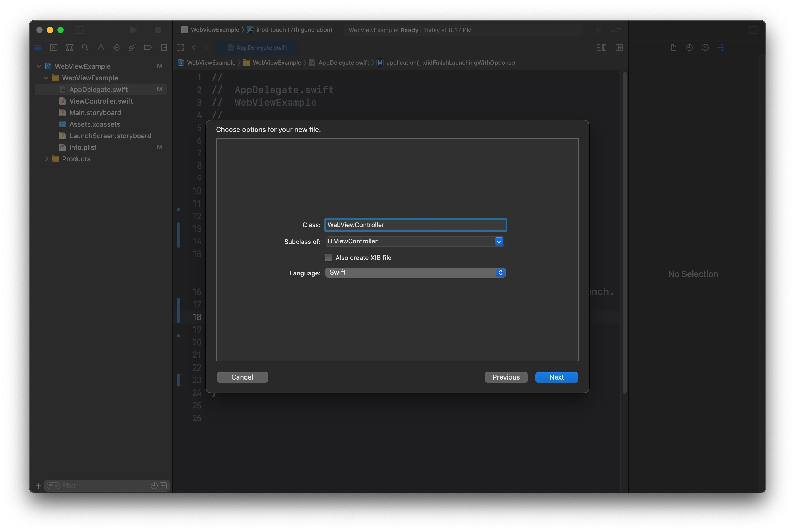Image resolution: width=795 pixels, height=532 pixels.
Task: Click the related items grid icon
Action: click(x=180, y=48)
